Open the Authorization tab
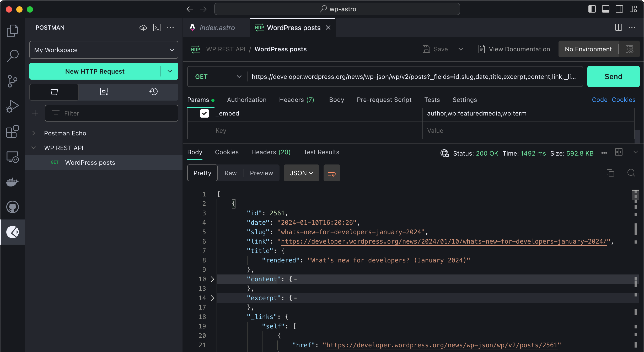The height and width of the screenshot is (352, 644). 246,100
